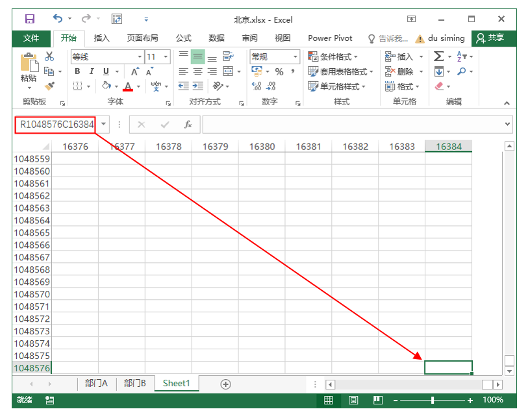Click the font color red A swatch
The width and height of the screenshot is (528, 420).
[x=128, y=86]
